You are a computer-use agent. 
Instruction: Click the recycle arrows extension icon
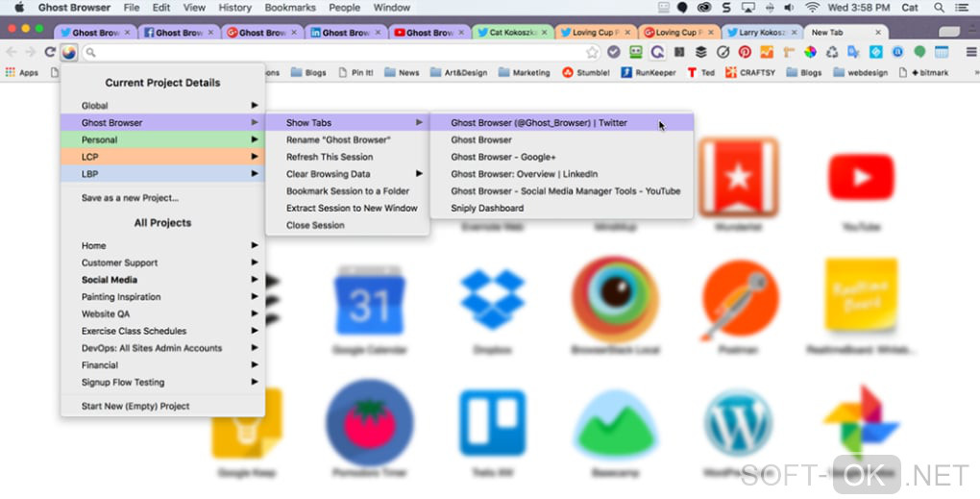pos(832,52)
